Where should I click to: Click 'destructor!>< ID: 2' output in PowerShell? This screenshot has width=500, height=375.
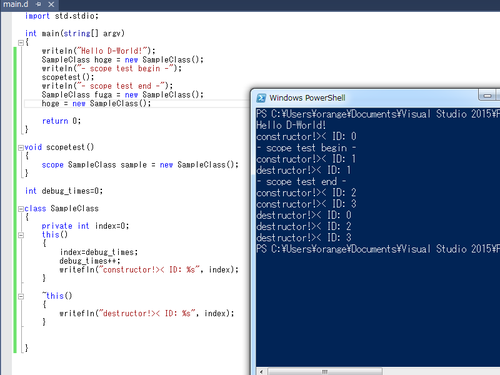(x=304, y=227)
